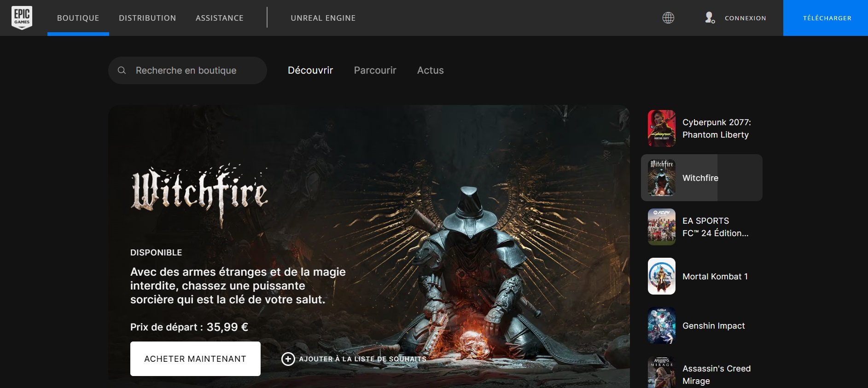Open the Witchfire thumbnail in carousel list

pos(662,178)
